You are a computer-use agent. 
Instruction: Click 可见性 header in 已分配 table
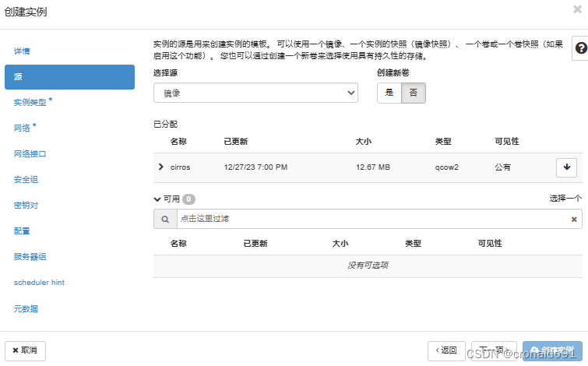tap(507, 142)
